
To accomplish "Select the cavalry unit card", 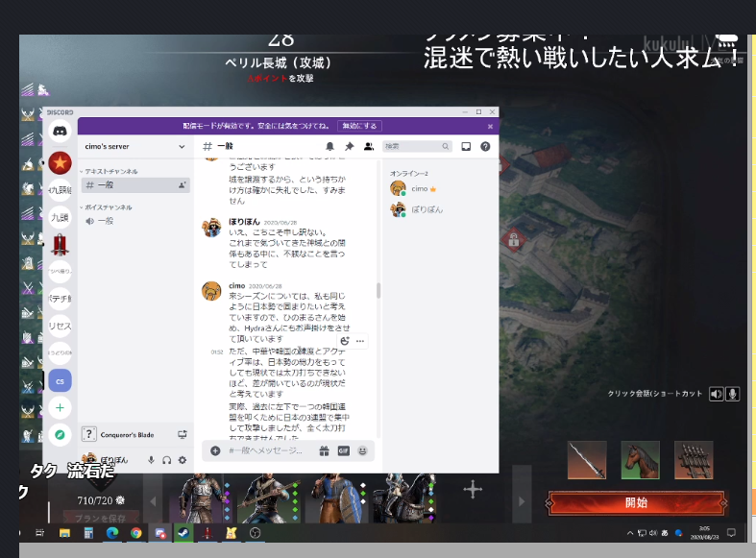I will tap(405, 497).
